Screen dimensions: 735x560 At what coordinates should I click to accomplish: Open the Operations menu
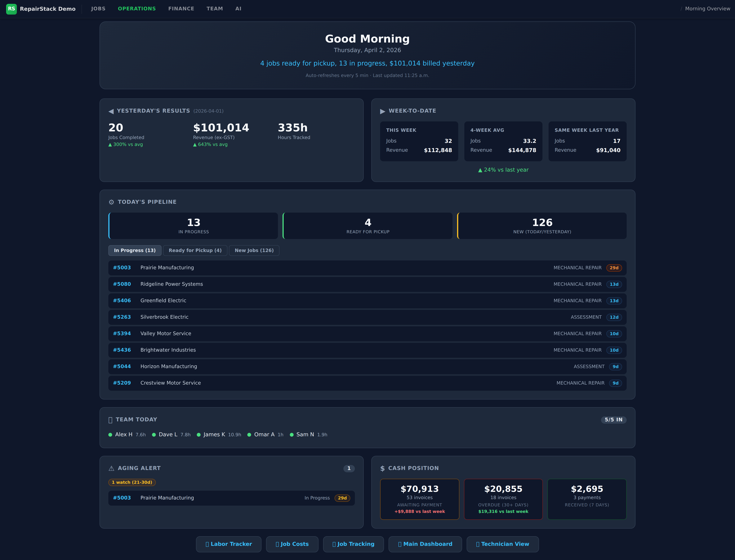137,9
